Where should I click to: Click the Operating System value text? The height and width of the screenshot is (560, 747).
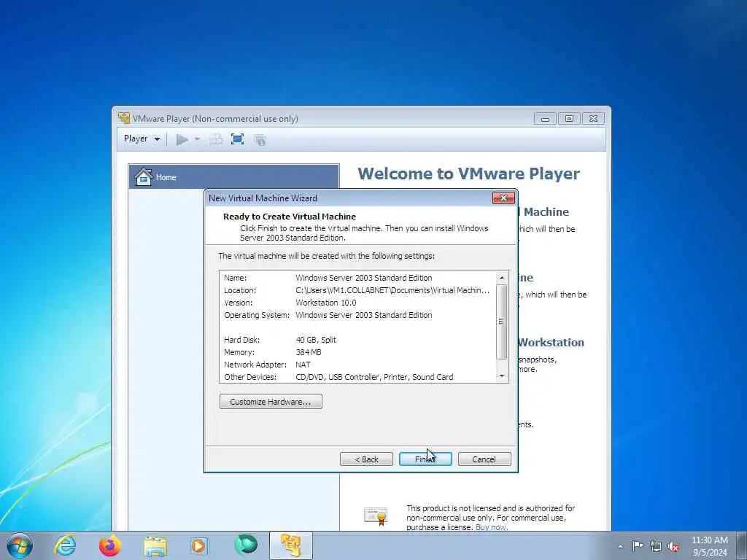(363, 315)
